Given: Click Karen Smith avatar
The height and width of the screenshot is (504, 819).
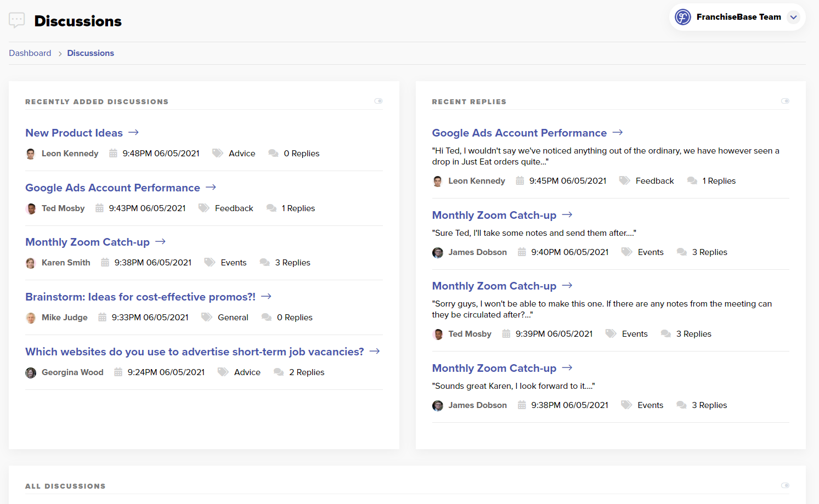Looking at the screenshot, I should 31,263.
